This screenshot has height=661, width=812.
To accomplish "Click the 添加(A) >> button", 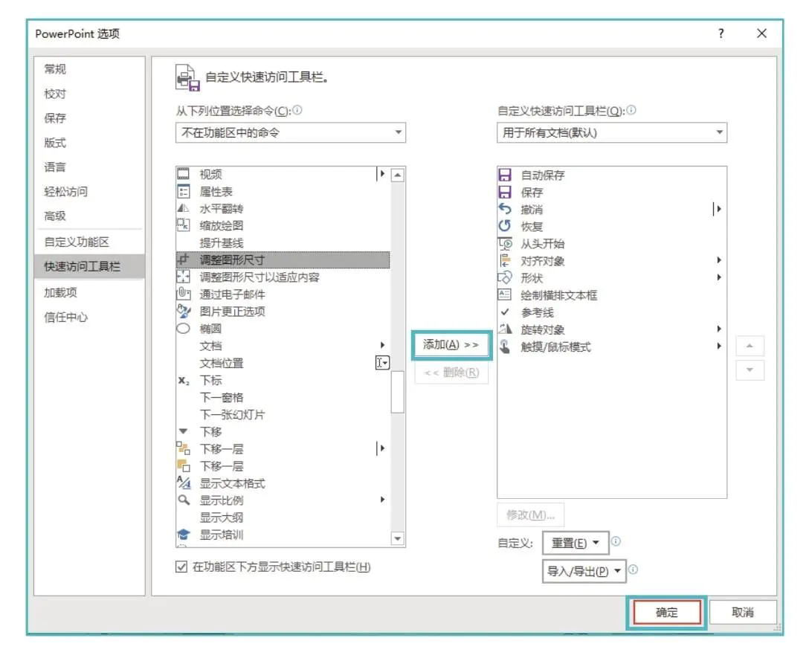I will click(x=451, y=345).
